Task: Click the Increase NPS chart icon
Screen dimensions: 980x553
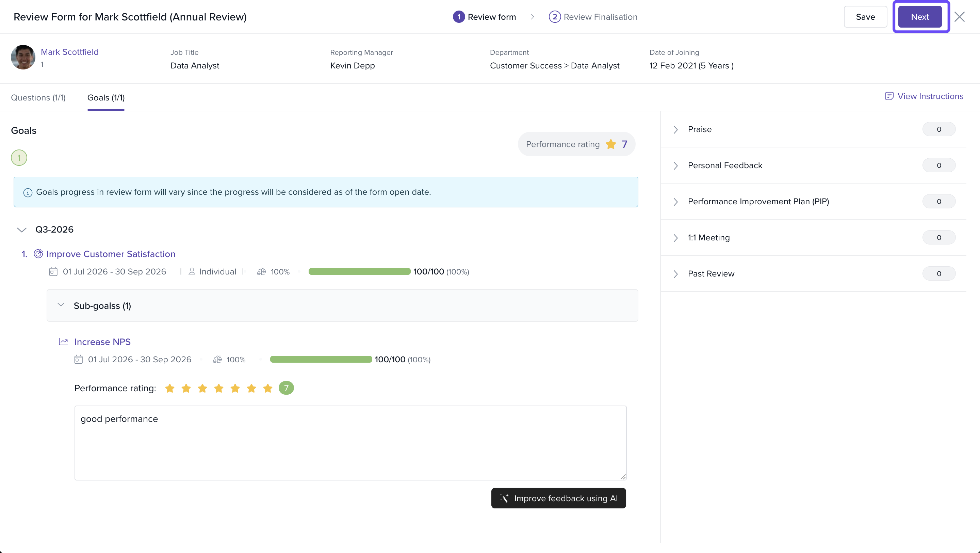Action: coord(64,342)
